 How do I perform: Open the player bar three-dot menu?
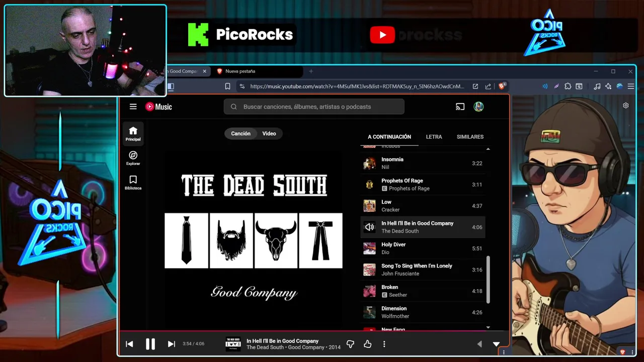tap(384, 344)
